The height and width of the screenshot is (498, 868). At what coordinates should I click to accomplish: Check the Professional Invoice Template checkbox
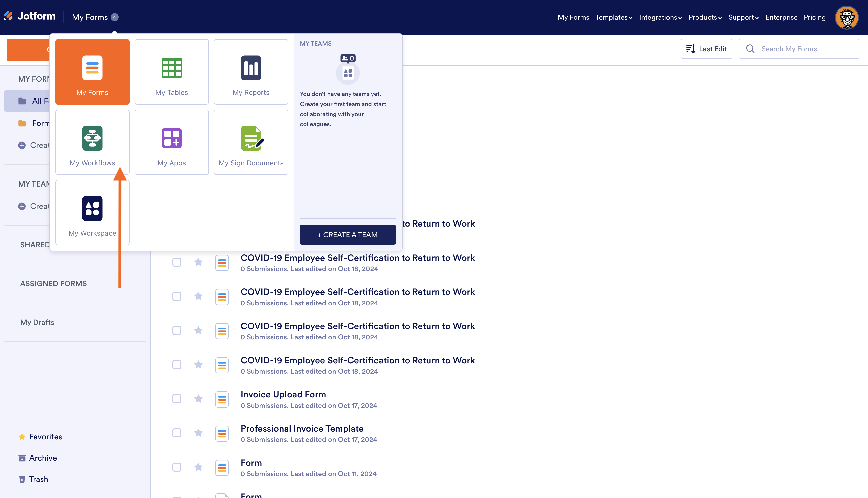point(177,433)
